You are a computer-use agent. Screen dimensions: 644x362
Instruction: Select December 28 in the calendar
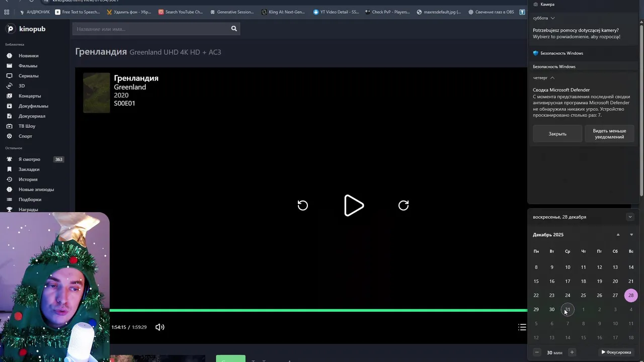click(631, 296)
